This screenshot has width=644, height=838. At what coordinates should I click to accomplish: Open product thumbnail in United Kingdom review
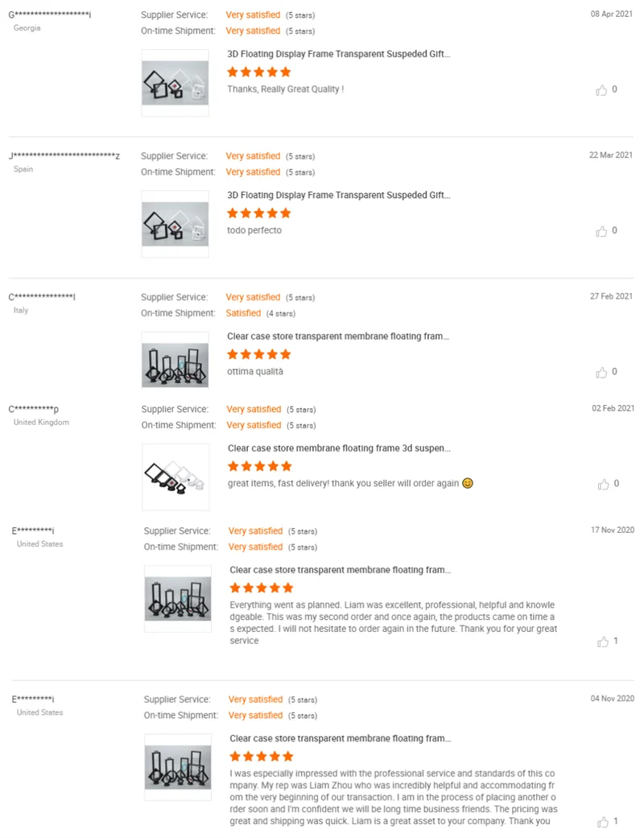pyautogui.click(x=175, y=477)
